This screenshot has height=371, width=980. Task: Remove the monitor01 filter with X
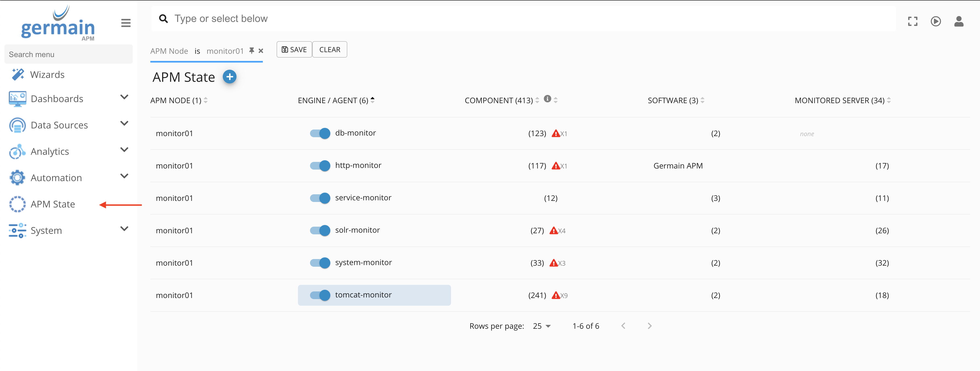tap(261, 50)
